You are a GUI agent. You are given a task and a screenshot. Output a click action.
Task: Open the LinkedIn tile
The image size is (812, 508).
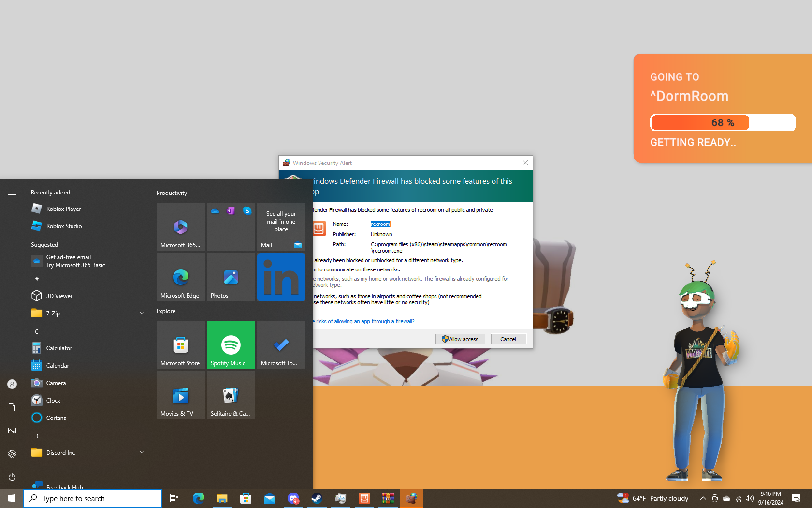click(x=281, y=277)
